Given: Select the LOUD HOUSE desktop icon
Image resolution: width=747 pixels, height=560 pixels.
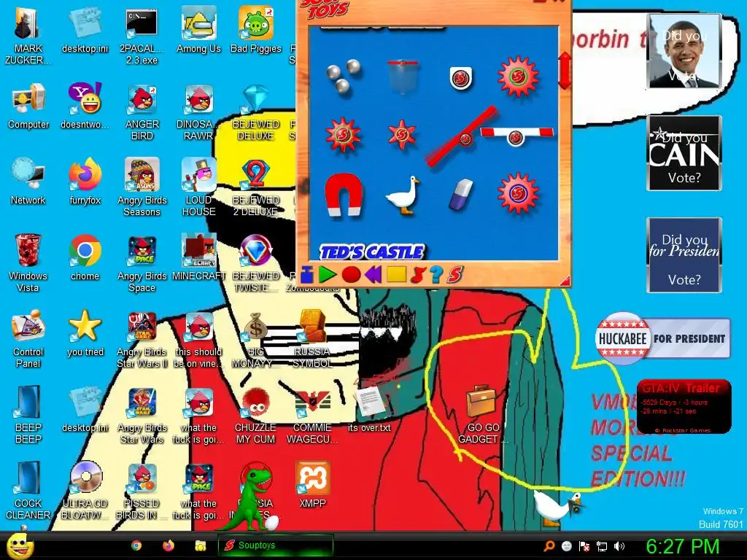Looking at the screenshot, I should pyautogui.click(x=198, y=187).
